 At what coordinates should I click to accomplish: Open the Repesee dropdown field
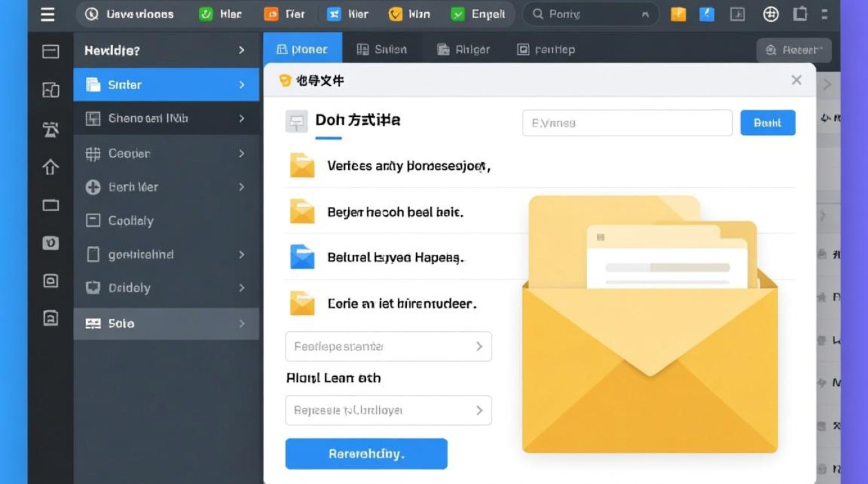pyautogui.click(x=388, y=410)
